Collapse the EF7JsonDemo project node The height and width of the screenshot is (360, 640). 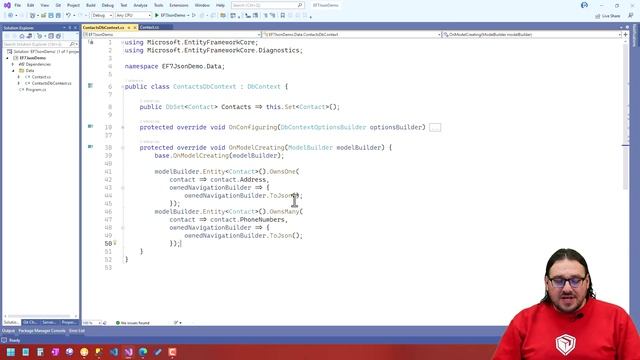click(x=7, y=58)
